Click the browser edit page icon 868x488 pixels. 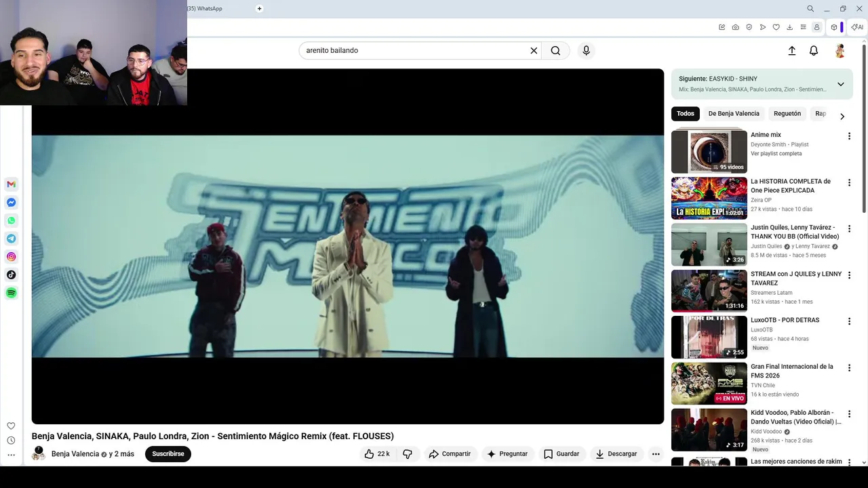pyautogui.click(x=722, y=27)
